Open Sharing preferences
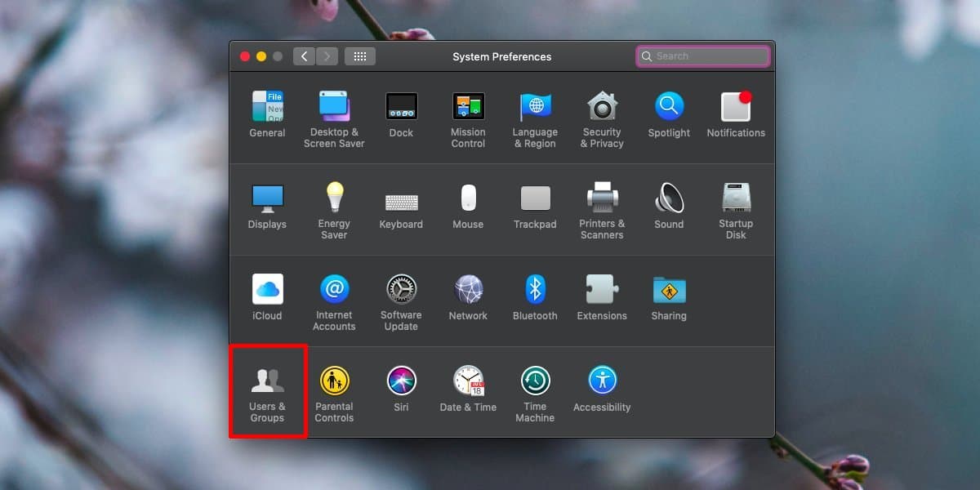This screenshot has height=490, width=980. point(669,297)
